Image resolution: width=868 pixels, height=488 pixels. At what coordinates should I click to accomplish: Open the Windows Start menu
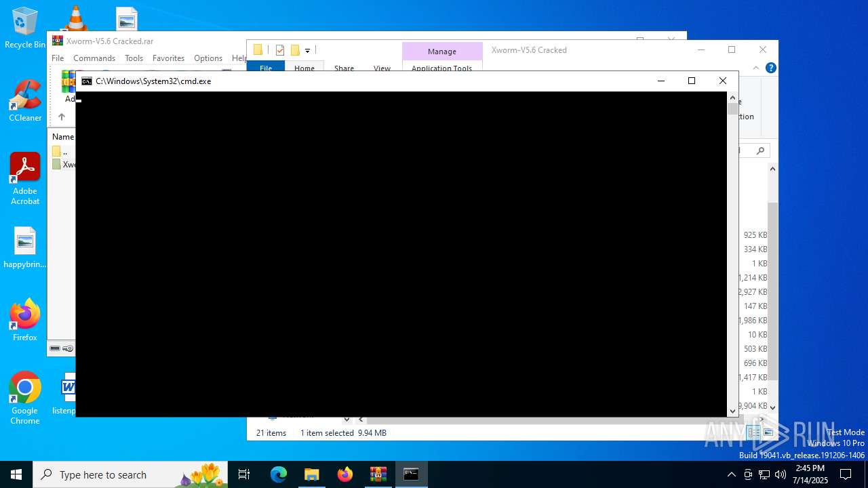[16, 474]
